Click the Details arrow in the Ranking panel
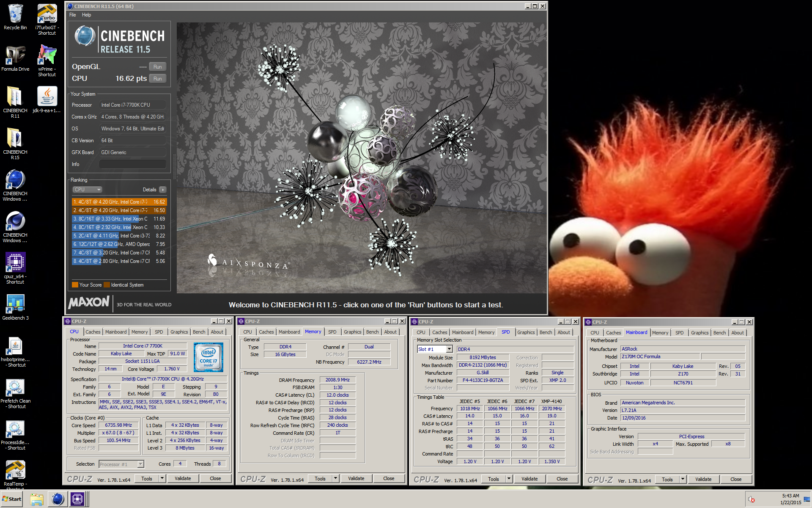The width and height of the screenshot is (812, 508). pos(163,190)
